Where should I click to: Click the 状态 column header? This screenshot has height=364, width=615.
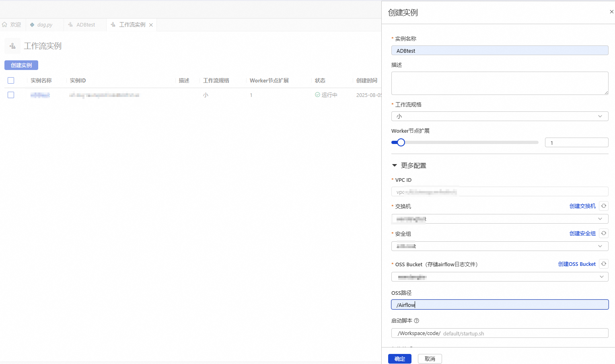[x=320, y=80]
